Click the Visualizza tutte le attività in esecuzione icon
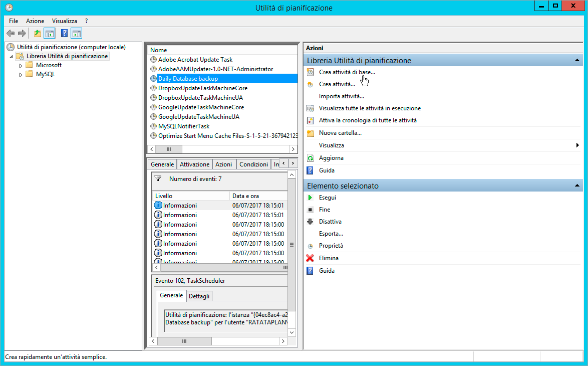 click(310, 108)
